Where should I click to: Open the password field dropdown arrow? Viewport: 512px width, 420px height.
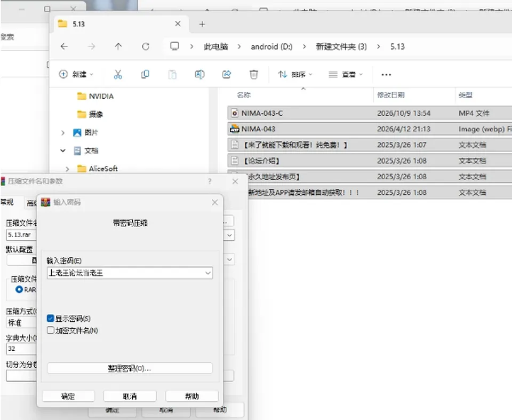click(x=207, y=273)
